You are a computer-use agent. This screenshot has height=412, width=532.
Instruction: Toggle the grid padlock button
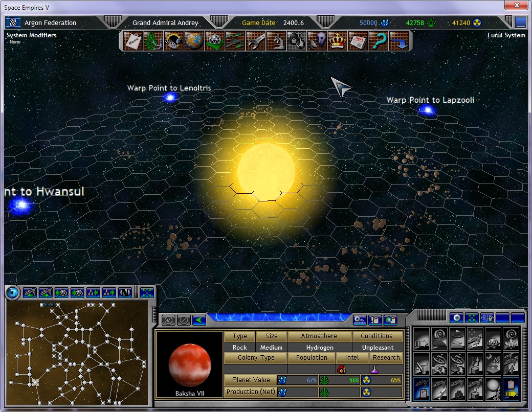tap(487, 318)
